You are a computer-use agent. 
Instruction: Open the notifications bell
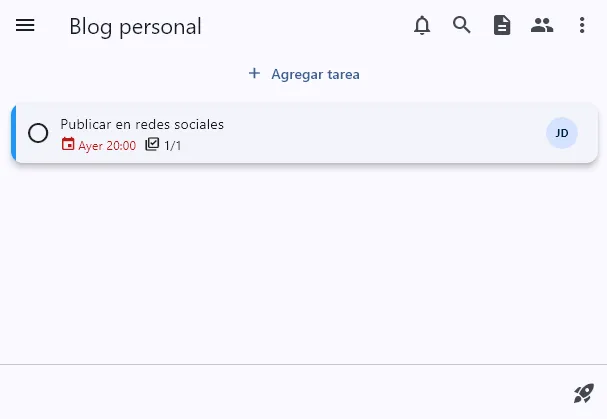pos(422,26)
